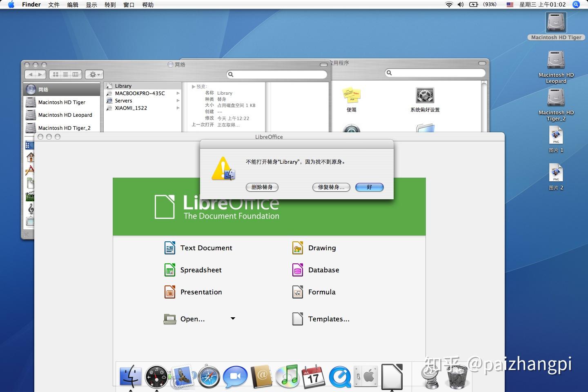The width and height of the screenshot is (588, 392).
Task: Create a new Database in LibreOffice
Action: [316, 270]
